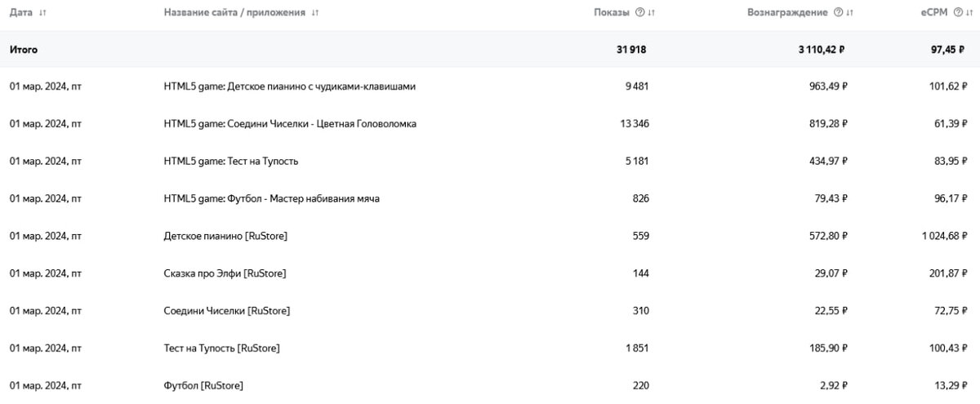Click the Дата column header label
This screenshot has width=980, height=404.
(x=21, y=12)
